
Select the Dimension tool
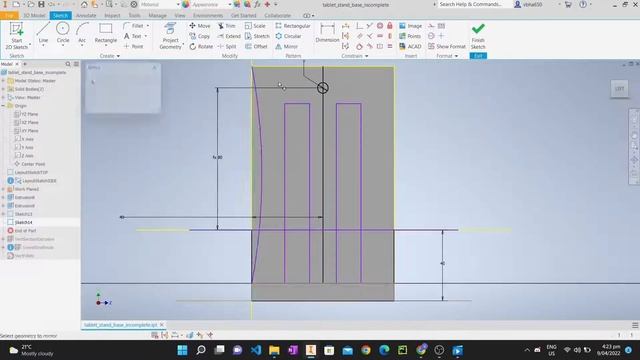[x=327, y=33]
